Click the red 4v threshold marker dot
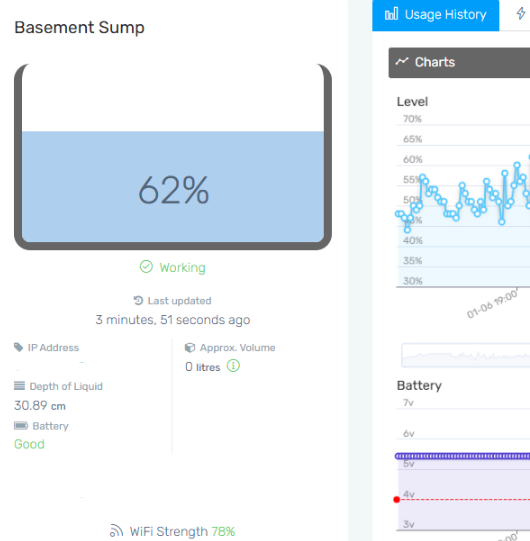The width and height of the screenshot is (530, 541). pyautogui.click(x=397, y=499)
